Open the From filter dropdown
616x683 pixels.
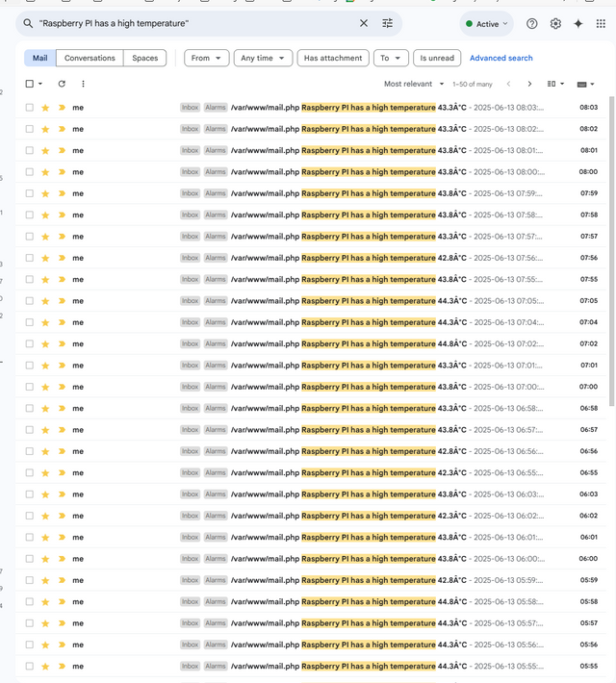pos(206,58)
